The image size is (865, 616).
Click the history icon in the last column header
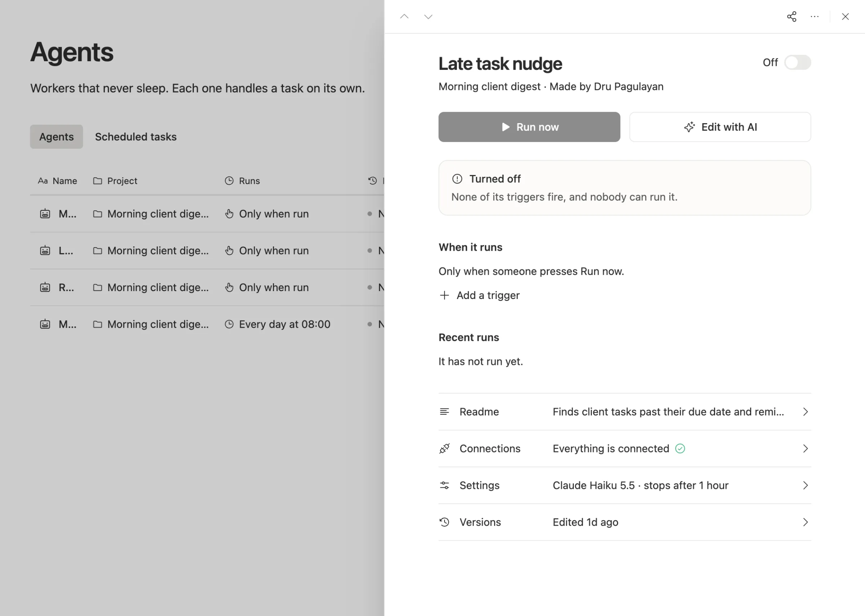(372, 180)
